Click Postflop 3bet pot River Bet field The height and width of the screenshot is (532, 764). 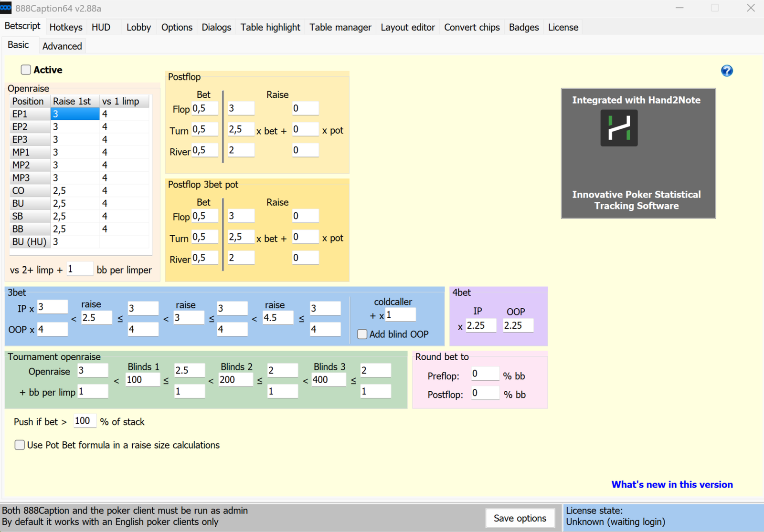pyautogui.click(x=204, y=258)
